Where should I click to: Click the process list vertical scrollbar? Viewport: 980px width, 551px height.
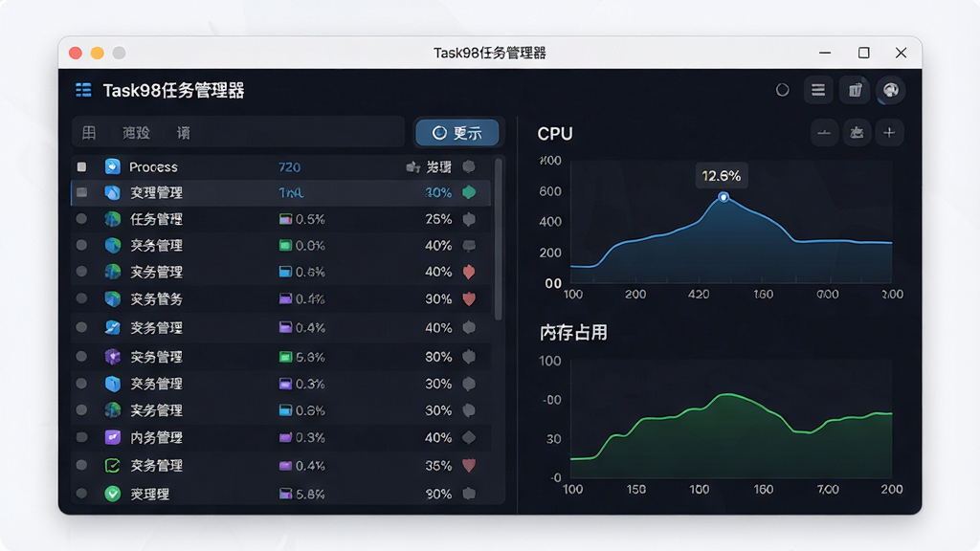498,238
